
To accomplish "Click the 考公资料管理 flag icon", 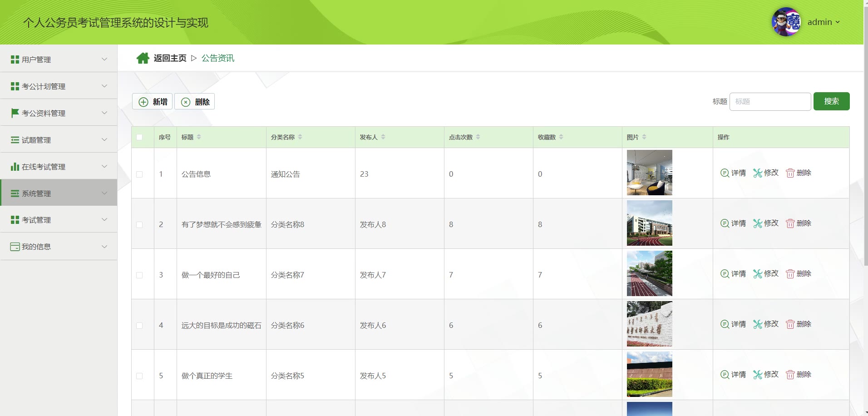I will pyautogui.click(x=15, y=113).
